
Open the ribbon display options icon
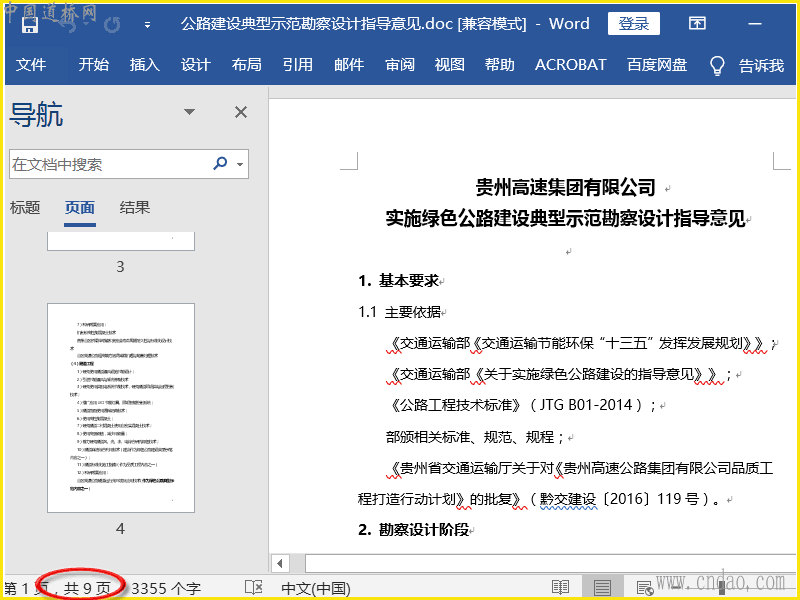697,24
